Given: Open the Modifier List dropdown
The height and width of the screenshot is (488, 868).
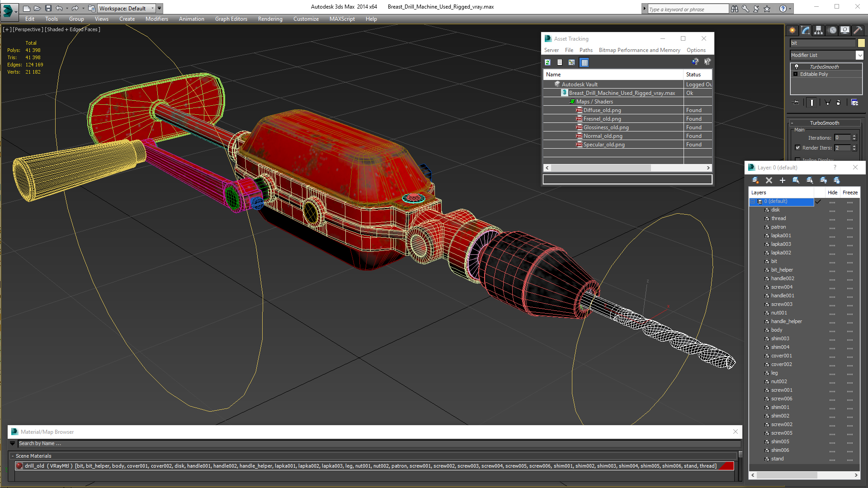Looking at the screenshot, I should click(859, 55).
